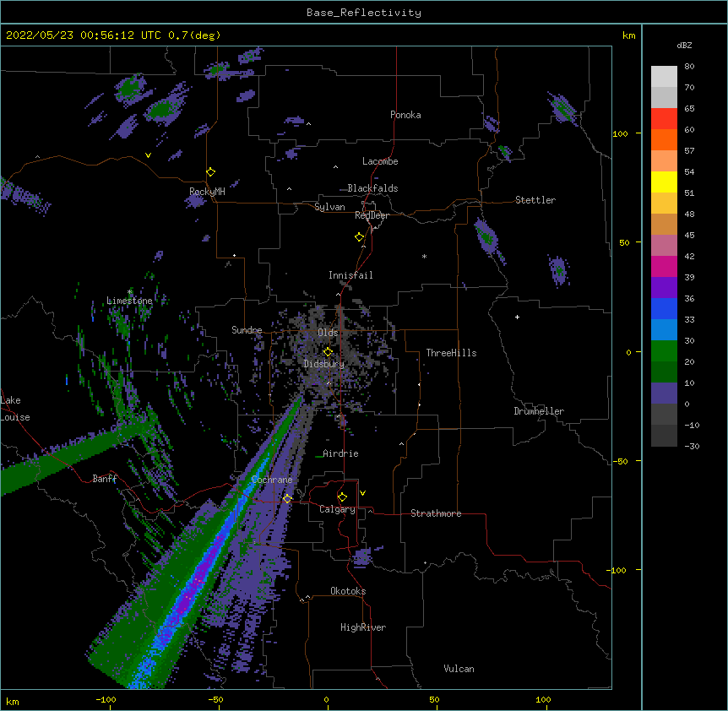
Task: Click the 100 tick label on the right axis
Action: (620, 133)
